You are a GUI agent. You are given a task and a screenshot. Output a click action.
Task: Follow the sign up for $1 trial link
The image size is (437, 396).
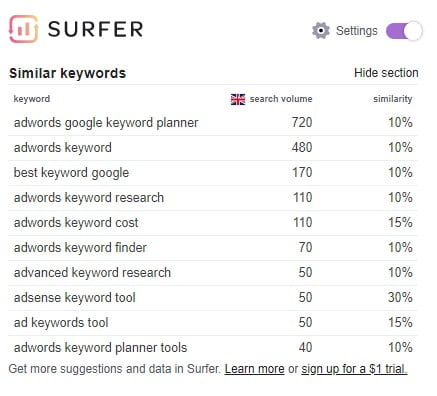(354, 369)
